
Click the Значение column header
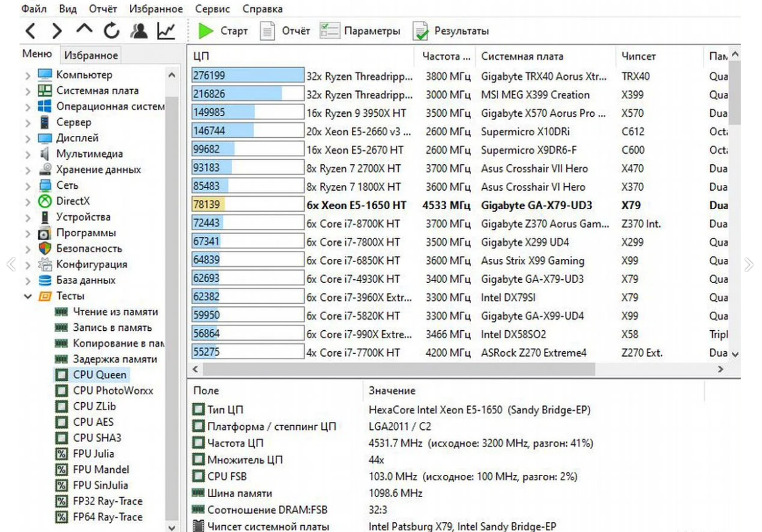point(533,391)
